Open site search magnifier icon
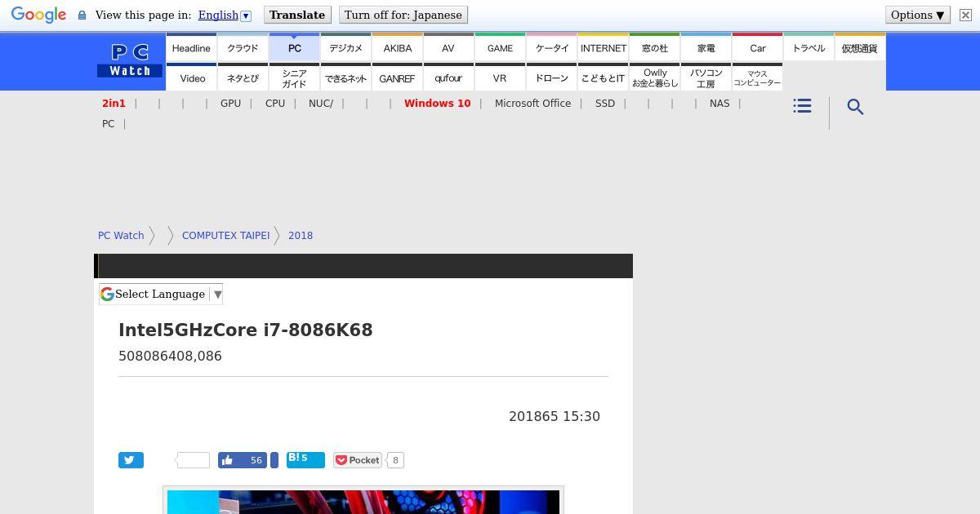The width and height of the screenshot is (980, 514). coord(855,107)
